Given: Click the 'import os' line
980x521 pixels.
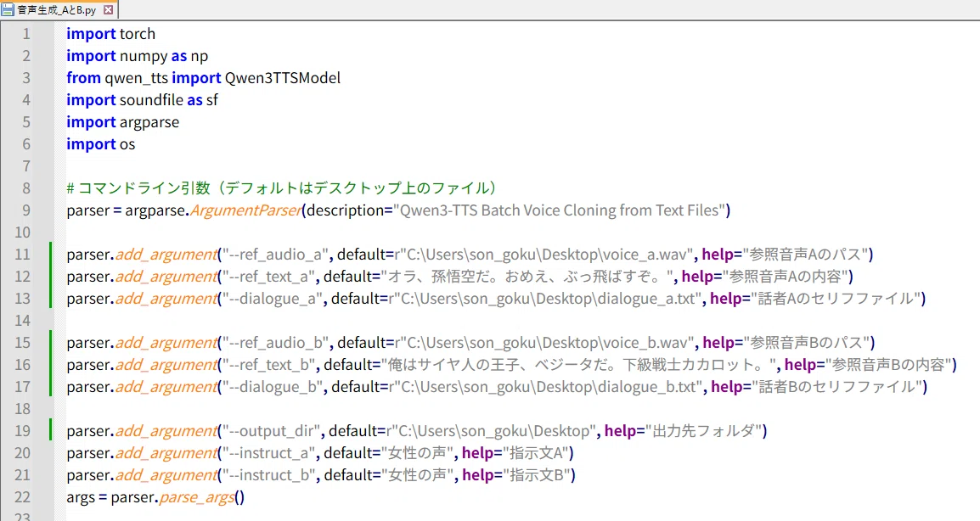Looking at the screenshot, I should (100, 144).
